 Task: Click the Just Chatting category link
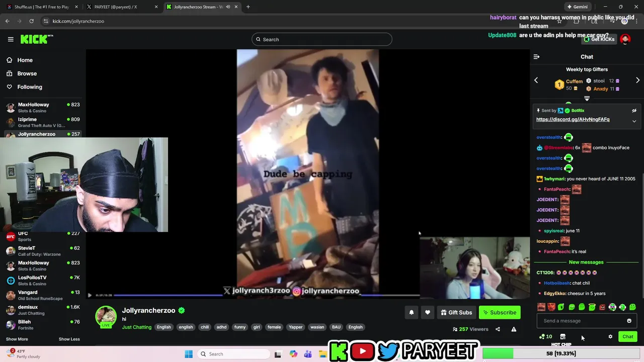point(136,327)
